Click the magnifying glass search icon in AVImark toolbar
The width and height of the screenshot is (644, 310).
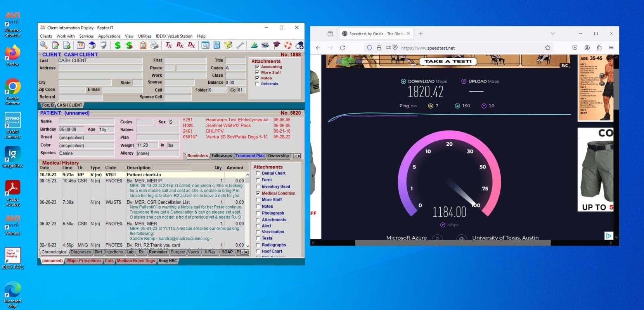pyautogui.click(x=44, y=45)
